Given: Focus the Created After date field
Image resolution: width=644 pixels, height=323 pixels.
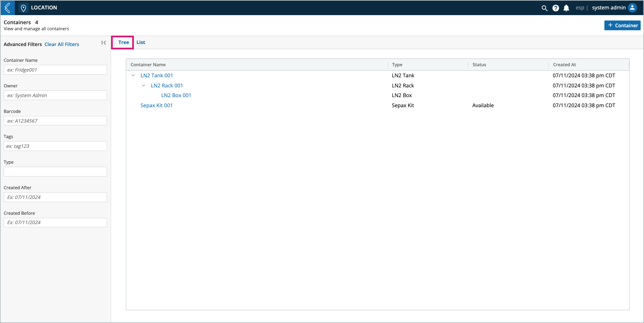Looking at the screenshot, I should pos(55,197).
